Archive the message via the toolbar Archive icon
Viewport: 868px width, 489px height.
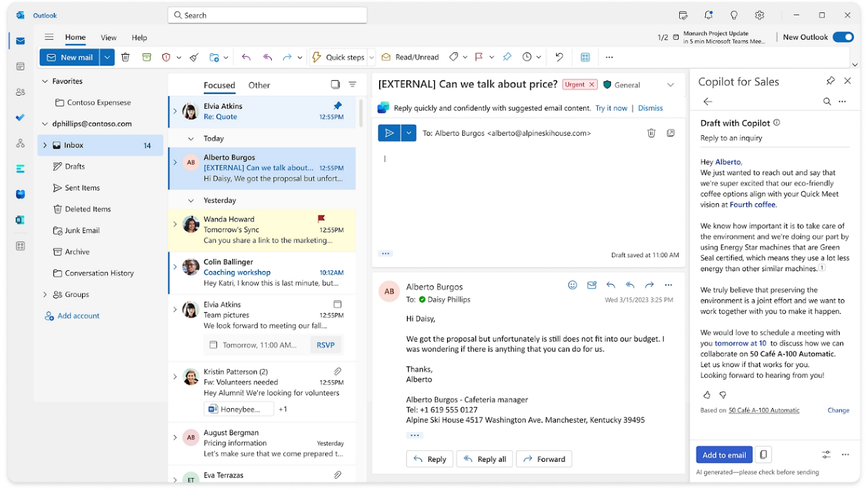[x=147, y=57]
